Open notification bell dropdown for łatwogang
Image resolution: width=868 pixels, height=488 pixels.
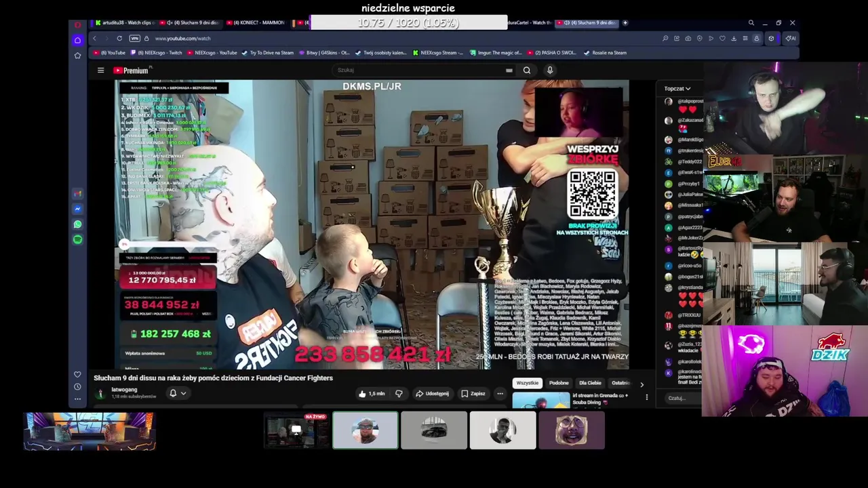click(177, 393)
